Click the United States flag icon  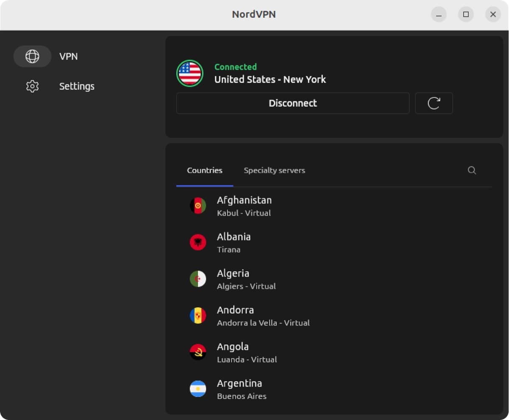click(x=190, y=73)
